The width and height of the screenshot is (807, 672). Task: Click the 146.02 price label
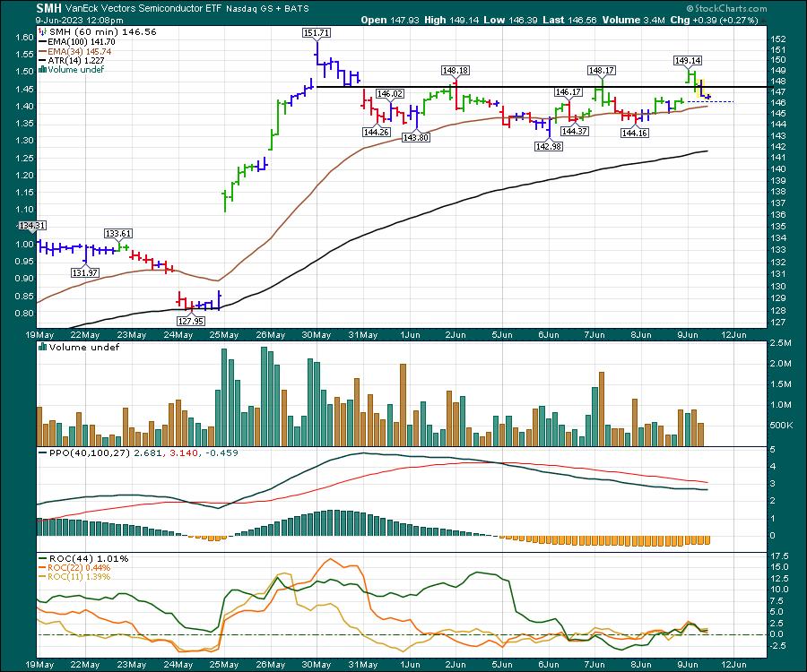(390, 93)
